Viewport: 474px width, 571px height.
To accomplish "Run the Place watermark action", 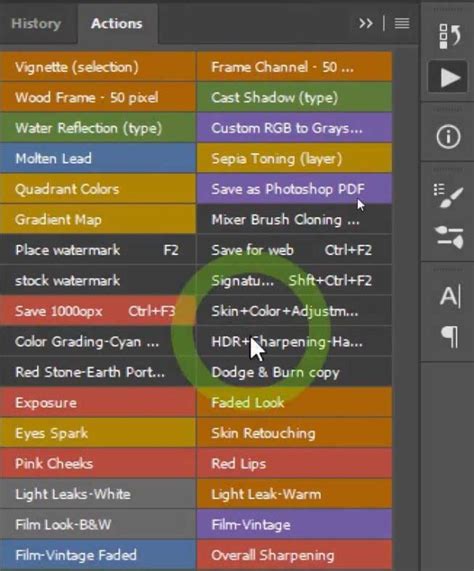I will click(x=98, y=250).
